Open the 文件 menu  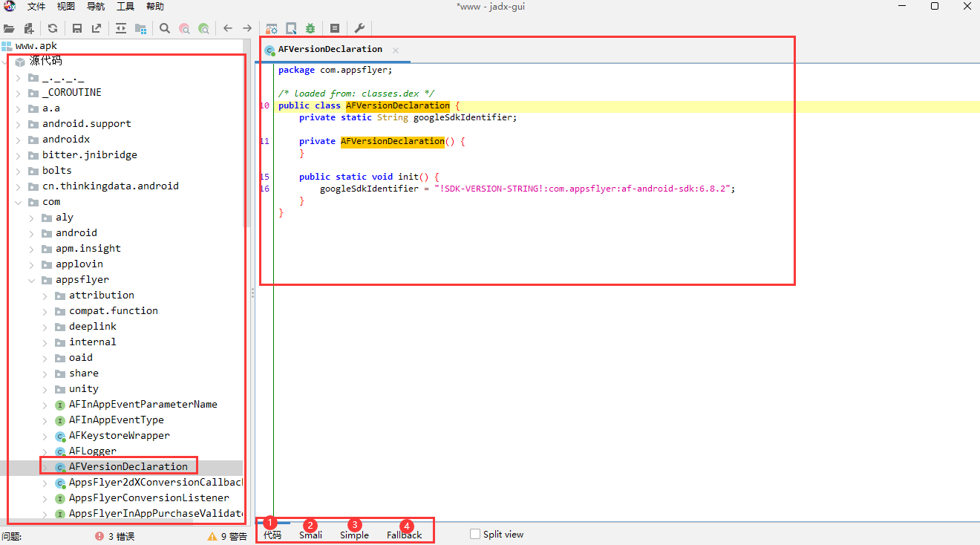36,7
